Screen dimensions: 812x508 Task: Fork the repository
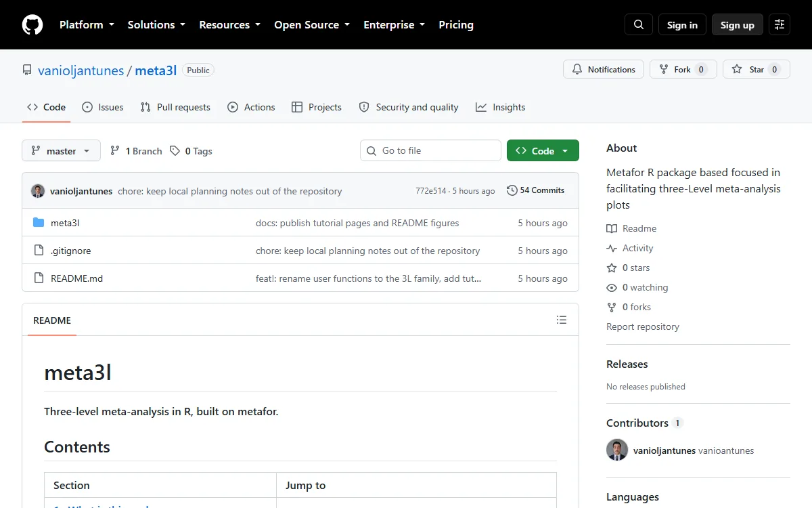click(683, 69)
